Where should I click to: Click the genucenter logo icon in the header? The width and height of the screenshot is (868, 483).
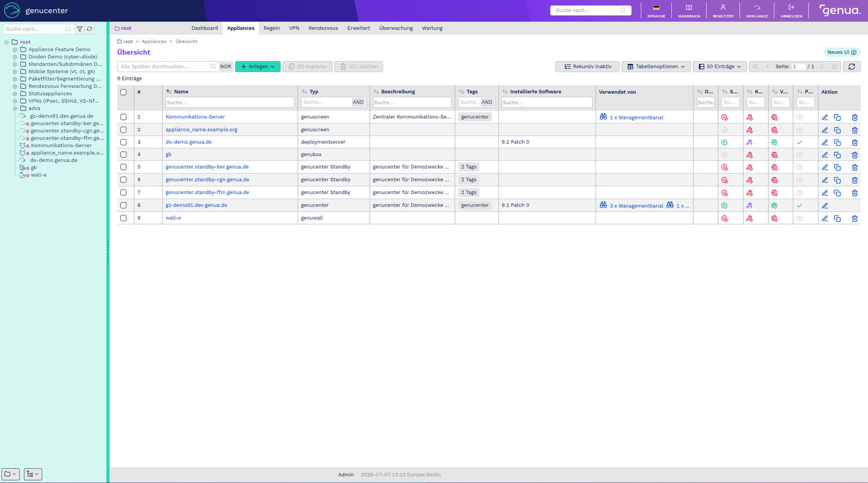pos(12,10)
